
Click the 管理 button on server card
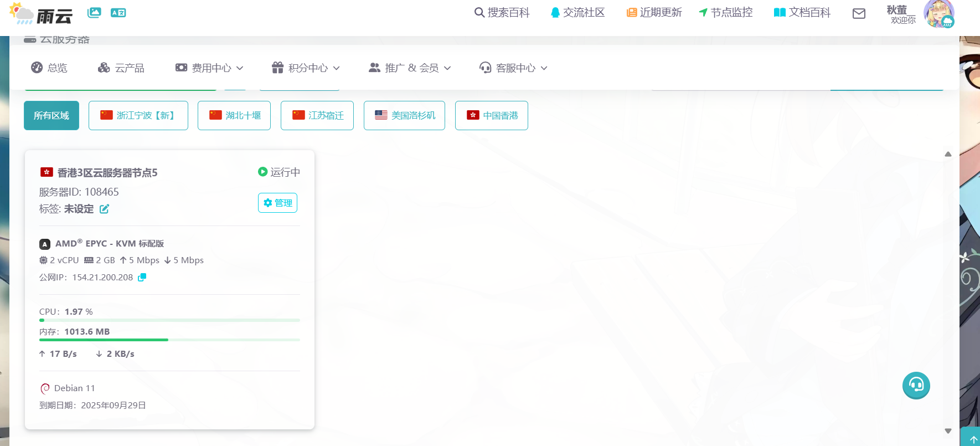click(x=277, y=203)
